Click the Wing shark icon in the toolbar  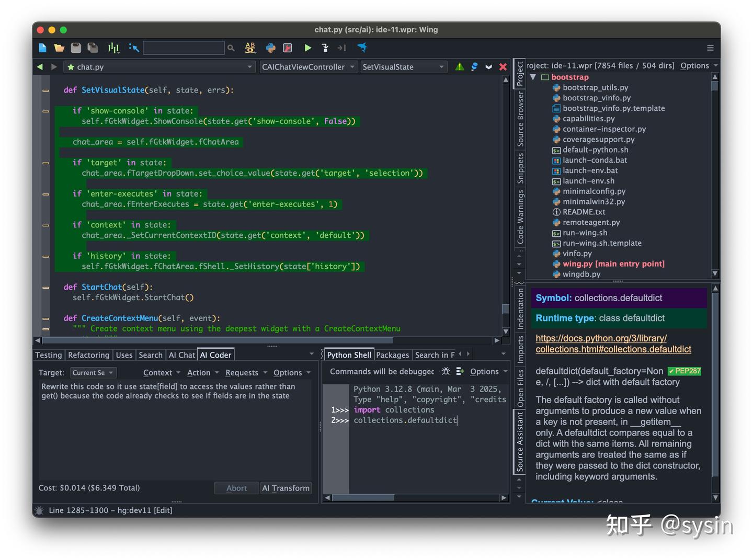[363, 48]
